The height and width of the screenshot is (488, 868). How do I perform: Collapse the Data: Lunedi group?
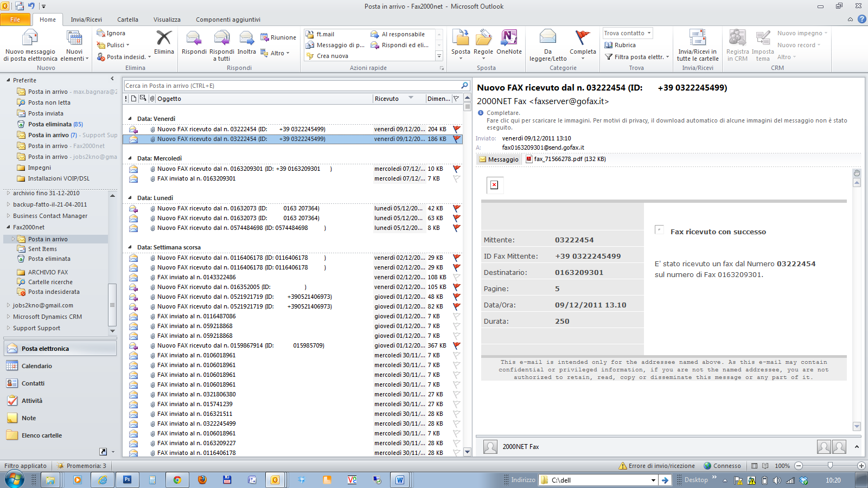coord(130,198)
